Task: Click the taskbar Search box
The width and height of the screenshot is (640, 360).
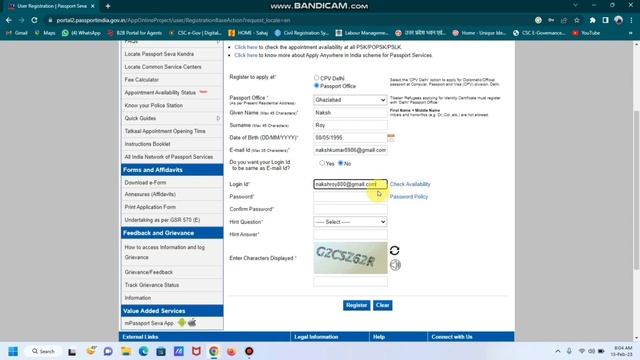Action: tap(44, 351)
